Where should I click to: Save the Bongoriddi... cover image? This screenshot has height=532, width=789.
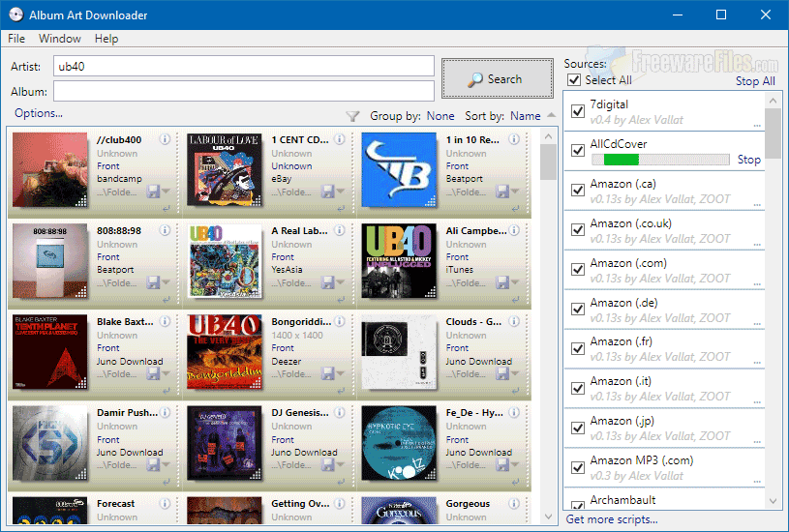coord(327,373)
